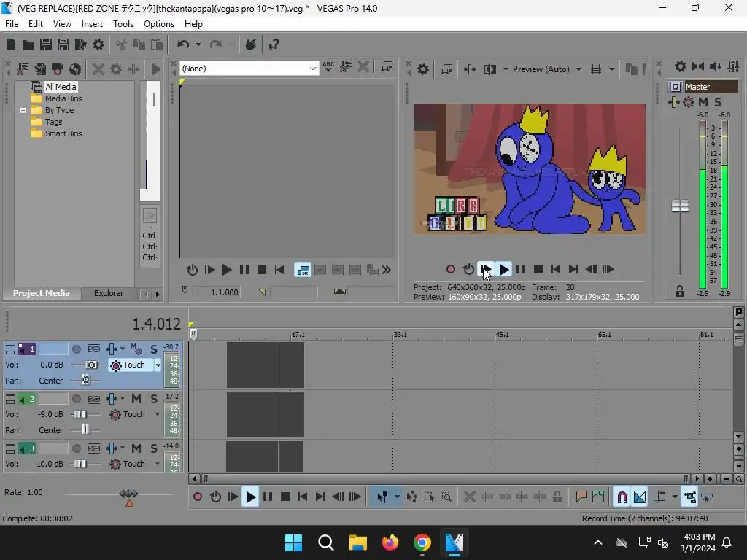
Task: Open track 2 Touch automation dropdown arrow
Action: (158, 414)
